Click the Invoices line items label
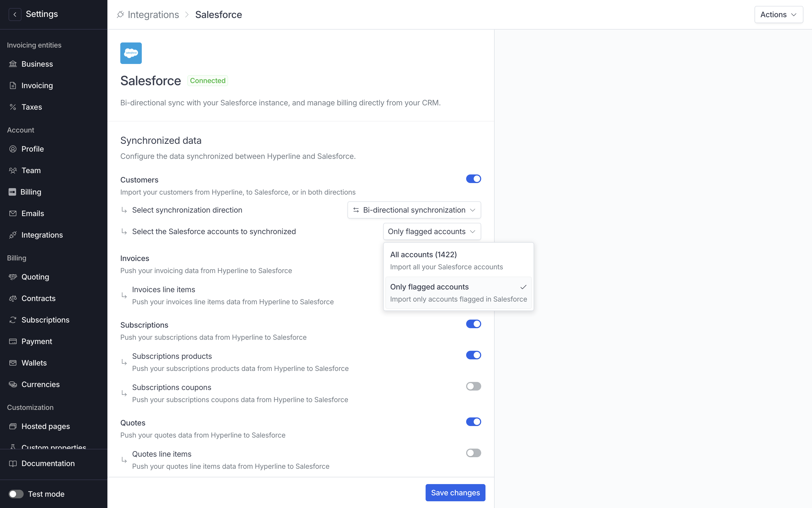Viewport: 812px width, 508px height. click(164, 290)
